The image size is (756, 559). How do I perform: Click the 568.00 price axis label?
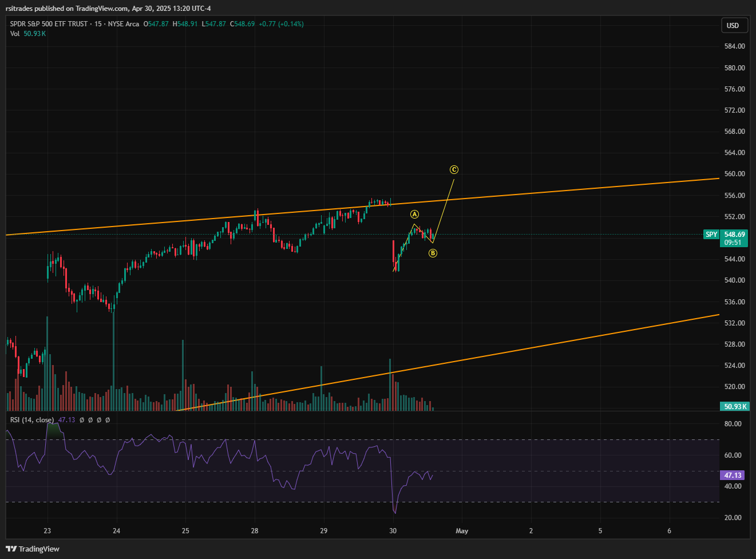(x=735, y=132)
